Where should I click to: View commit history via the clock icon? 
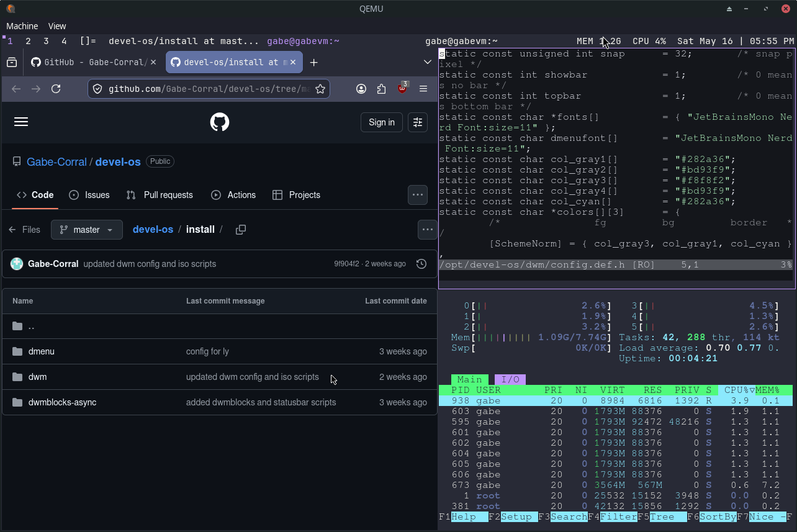coord(421,264)
